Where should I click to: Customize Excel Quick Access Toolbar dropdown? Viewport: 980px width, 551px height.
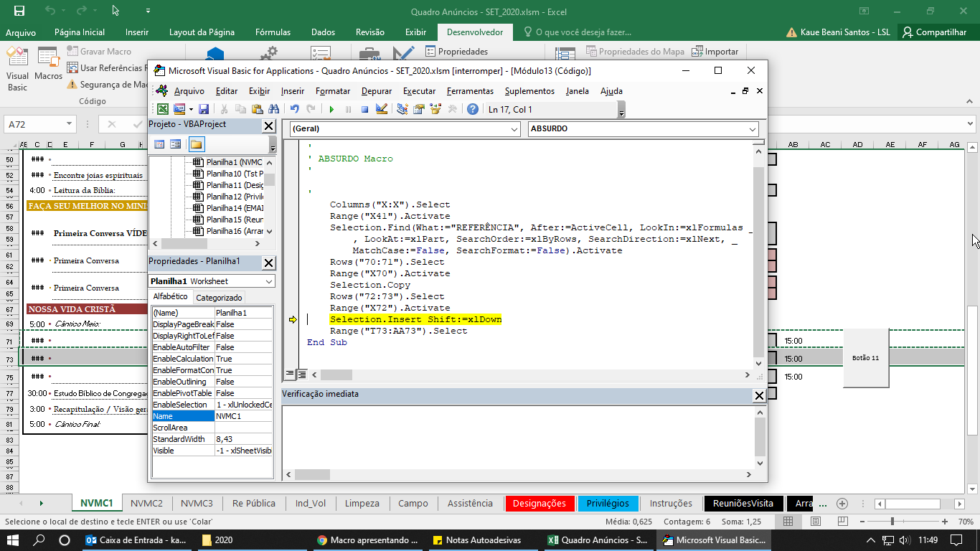tap(148, 11)
